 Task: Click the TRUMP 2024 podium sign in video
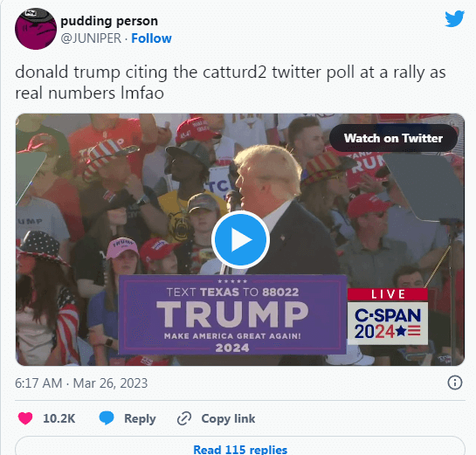(232, 314)
